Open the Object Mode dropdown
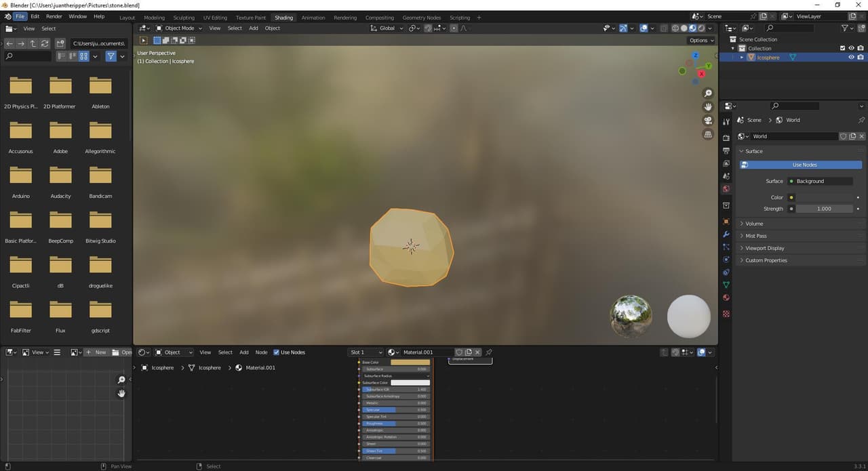This screenshot has width=868, height=471. [x=179, y=28]
